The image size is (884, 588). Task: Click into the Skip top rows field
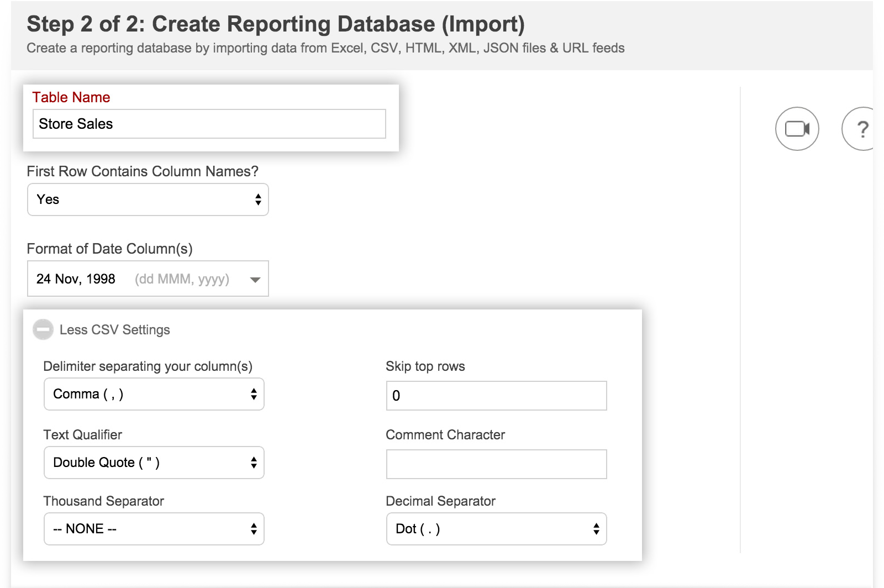pyautogui.click(x=496, y=396)
